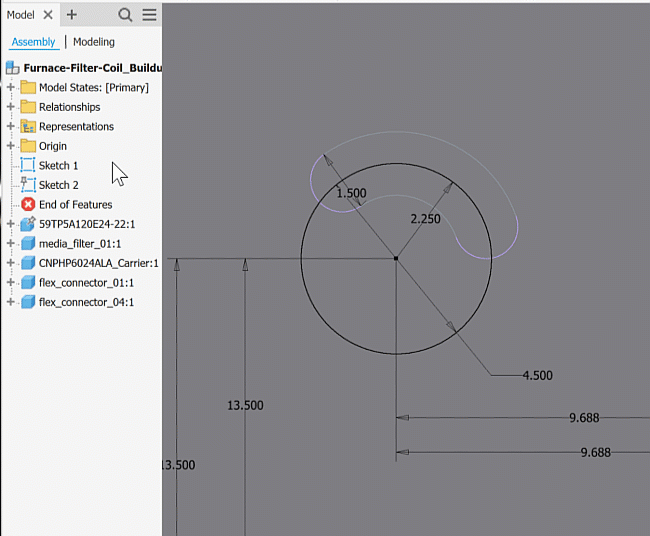The width and height of the screenshot is (650, 536).
Task: Select the circle center point
Action: coord(396,258)
